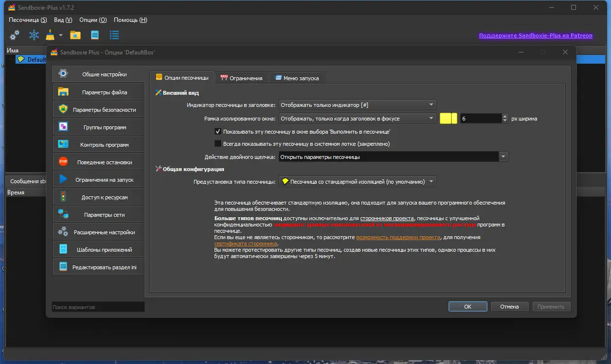Screen dimensions: 611x364
Task: Follow the сторонников проекта link
Action: tap(387, 219)
